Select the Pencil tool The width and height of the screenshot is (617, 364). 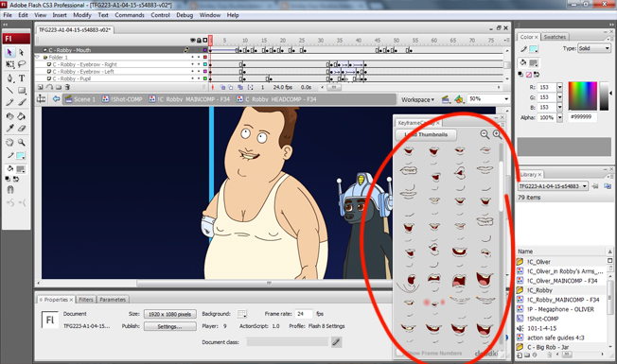pos(9,102)
